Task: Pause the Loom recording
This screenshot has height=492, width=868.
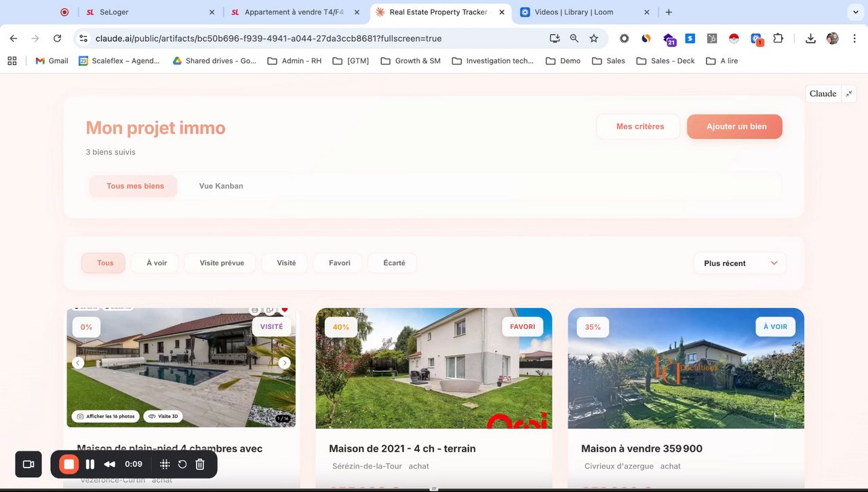Action: [90, 464]
